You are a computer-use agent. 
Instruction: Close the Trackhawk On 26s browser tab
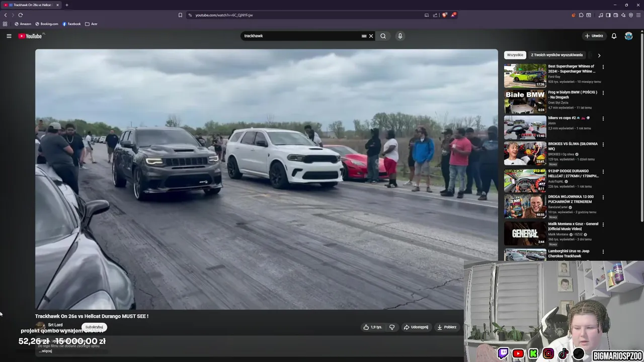57,5
